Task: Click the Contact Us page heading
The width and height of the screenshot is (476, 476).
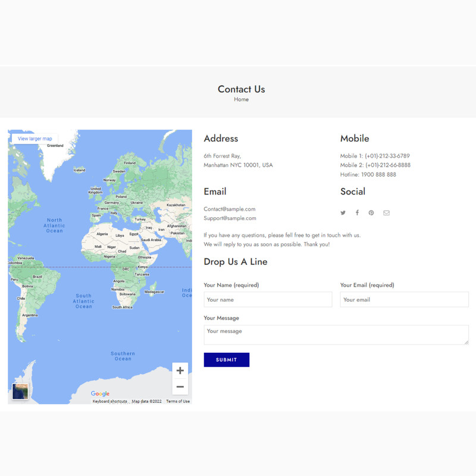Action: [242, 89]
